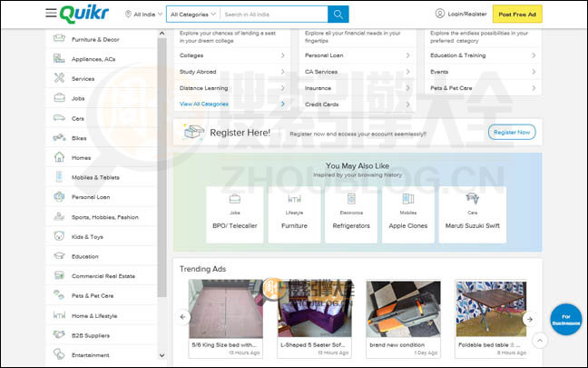The width and height of the screenshot is (588, 368).
Task: Open the All India location dropdown
Action: coord(143,15)
